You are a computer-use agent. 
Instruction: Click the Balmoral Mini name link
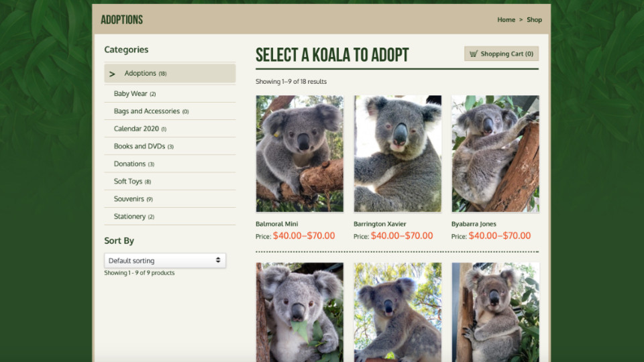point(276,224)
